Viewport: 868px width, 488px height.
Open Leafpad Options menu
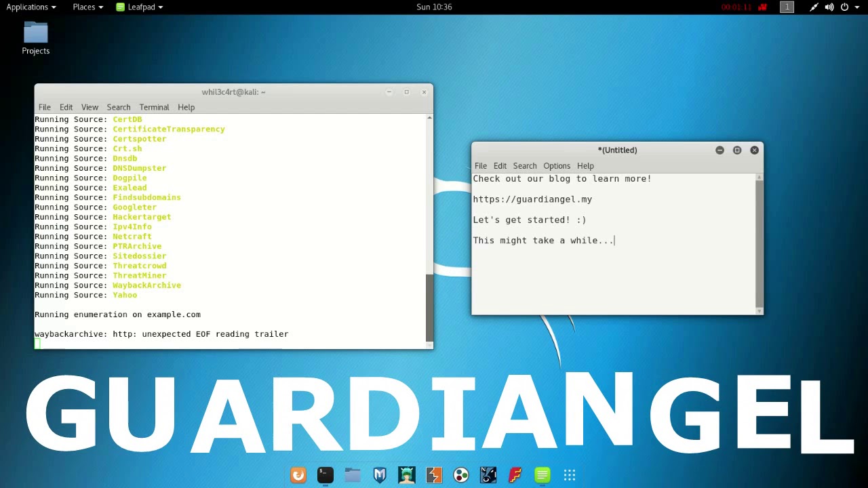(557, 166)
